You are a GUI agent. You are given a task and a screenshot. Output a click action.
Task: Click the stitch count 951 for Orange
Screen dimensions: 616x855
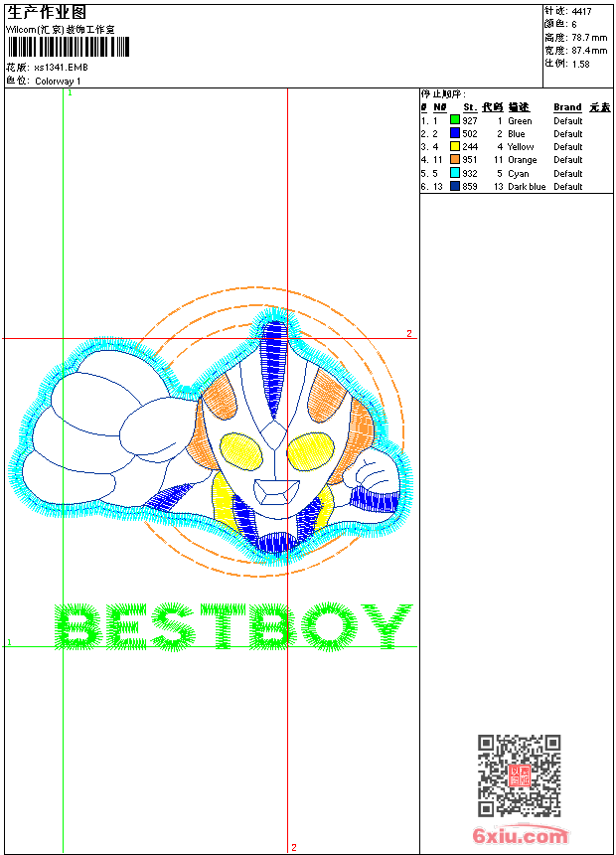470,160
